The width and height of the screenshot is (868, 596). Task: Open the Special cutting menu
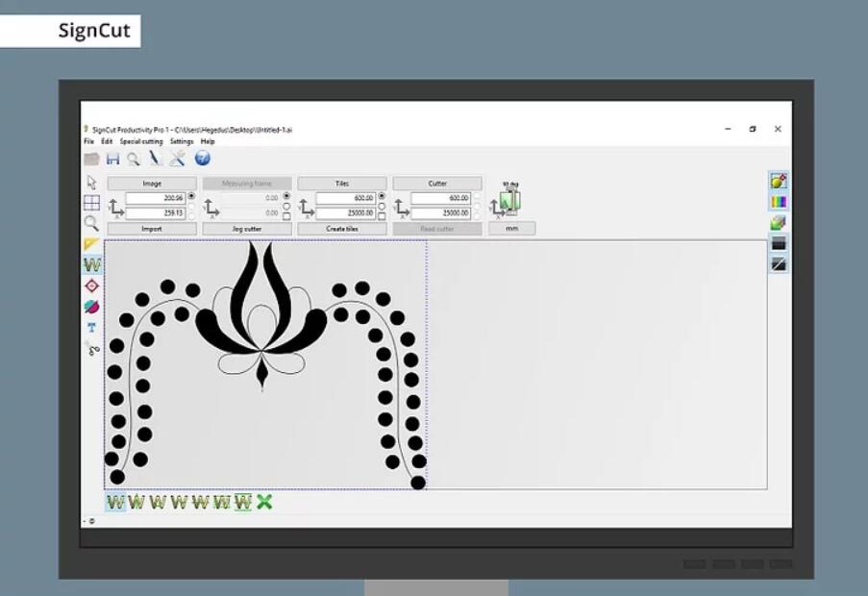tap(141, 141)
